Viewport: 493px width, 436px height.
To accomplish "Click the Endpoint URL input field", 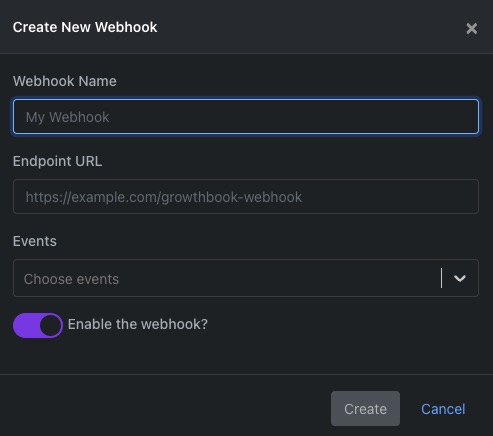I will click(x=246, y=197).
